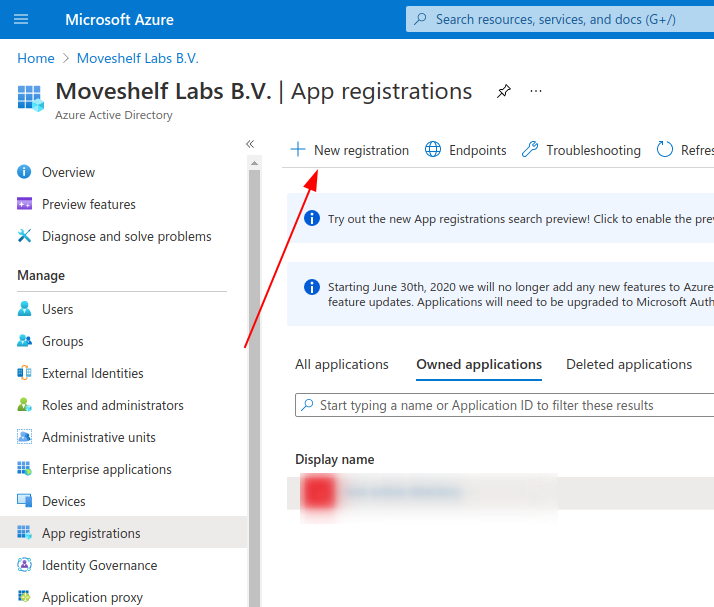Switch to All applications tab
Viewport: 714px width, 607px height.
342,364
